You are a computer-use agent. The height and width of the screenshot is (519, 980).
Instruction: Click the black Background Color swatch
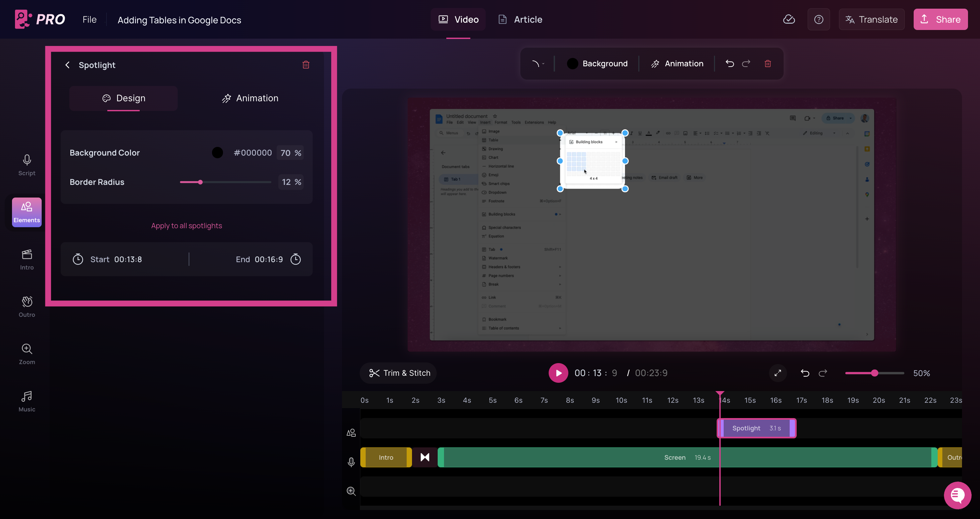[x=217, y=153]
